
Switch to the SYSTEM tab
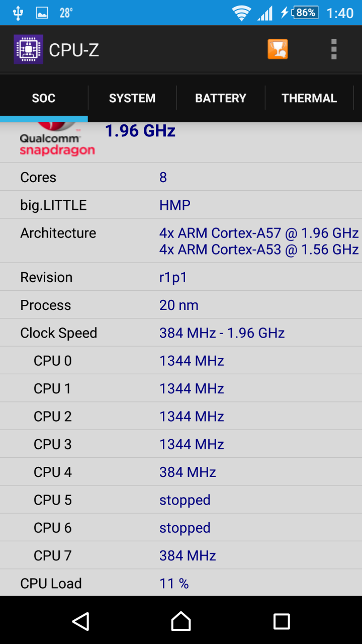(132, 98)
